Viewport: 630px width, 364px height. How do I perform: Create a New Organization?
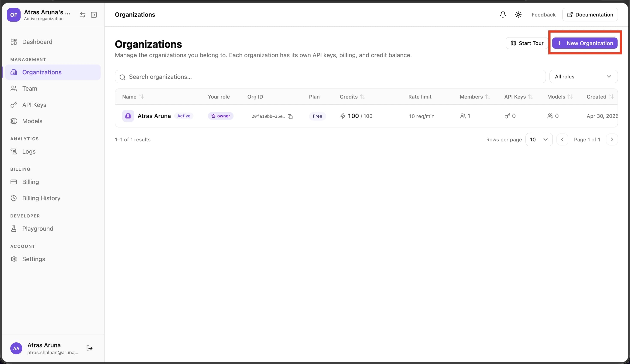click(x=585, y=43)
